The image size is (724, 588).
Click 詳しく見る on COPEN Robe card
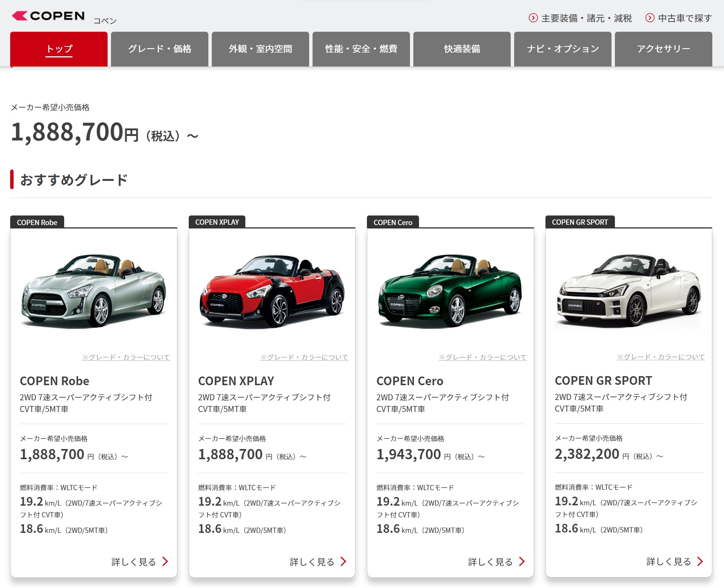coord(134,562)
